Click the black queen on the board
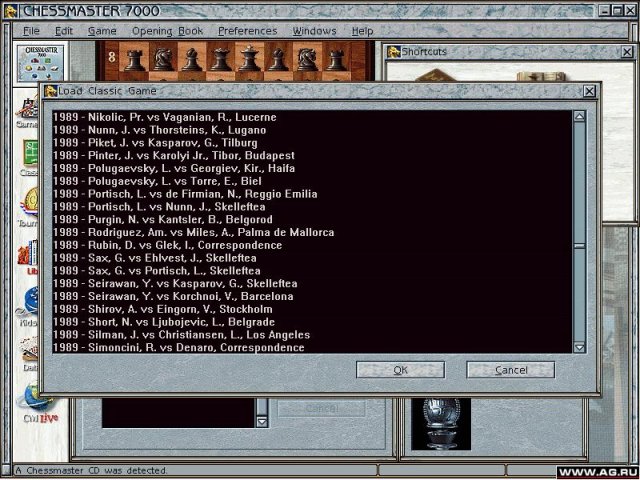 220,59
